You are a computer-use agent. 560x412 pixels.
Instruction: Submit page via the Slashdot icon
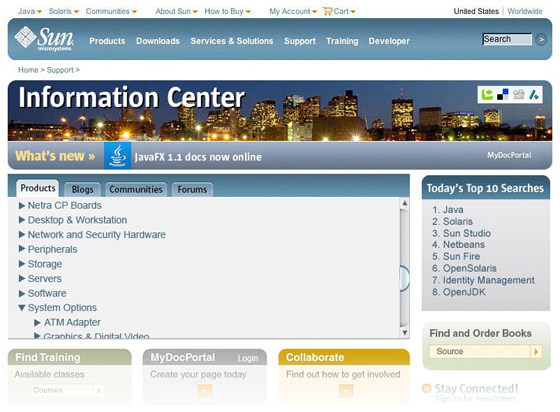(534, 95)
